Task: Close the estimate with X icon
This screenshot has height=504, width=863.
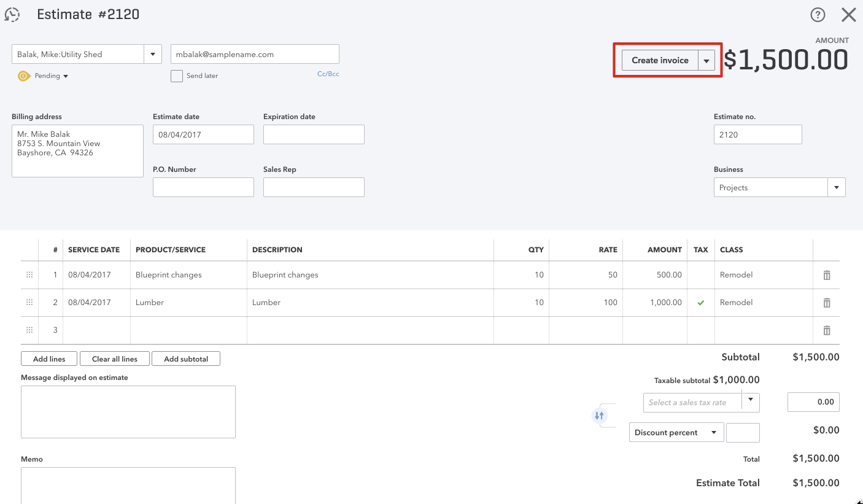Action: [848, 15]
